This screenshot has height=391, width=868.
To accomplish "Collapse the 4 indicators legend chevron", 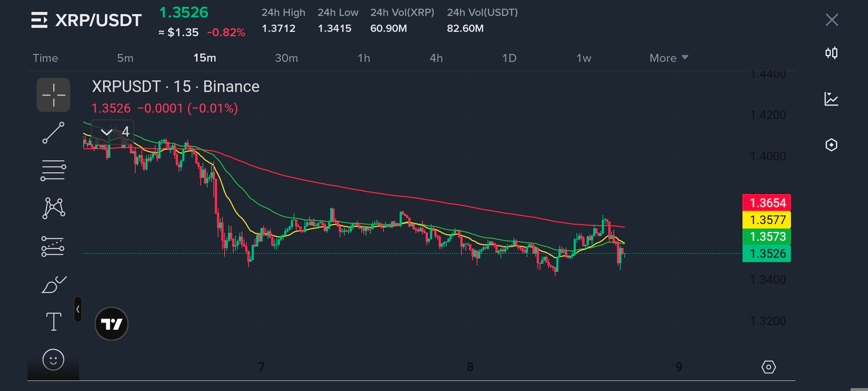I will 106,132.
